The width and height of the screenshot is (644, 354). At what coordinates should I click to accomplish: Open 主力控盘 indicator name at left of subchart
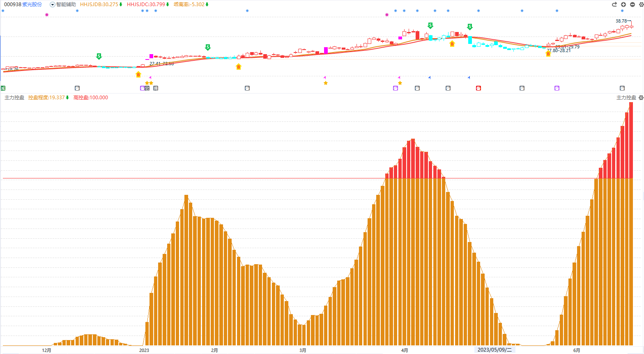[x=14, y=98]
